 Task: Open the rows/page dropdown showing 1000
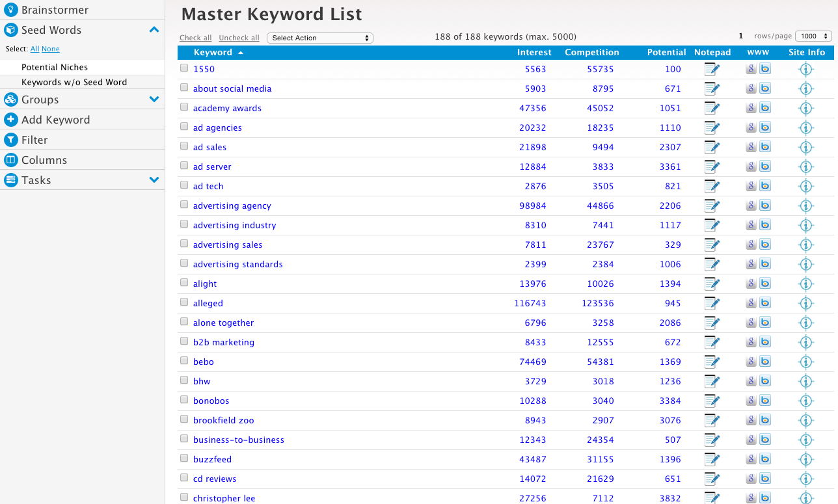[813, 36]
